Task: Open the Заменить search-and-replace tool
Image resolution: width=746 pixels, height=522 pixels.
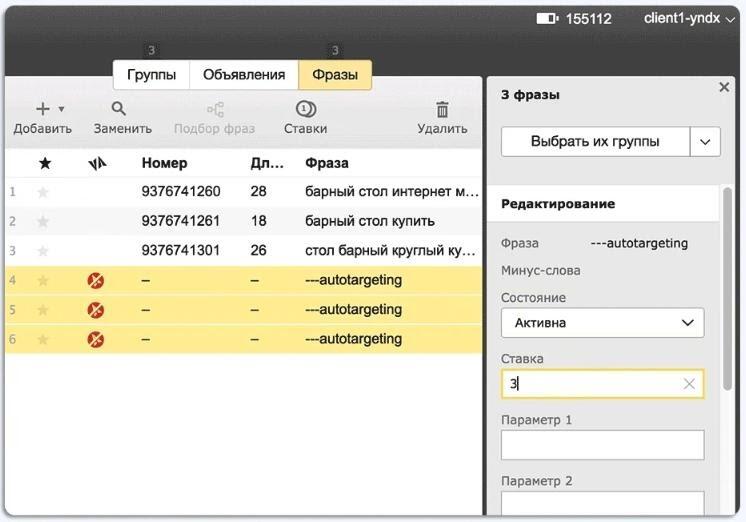Action: [x=122, y=118]
